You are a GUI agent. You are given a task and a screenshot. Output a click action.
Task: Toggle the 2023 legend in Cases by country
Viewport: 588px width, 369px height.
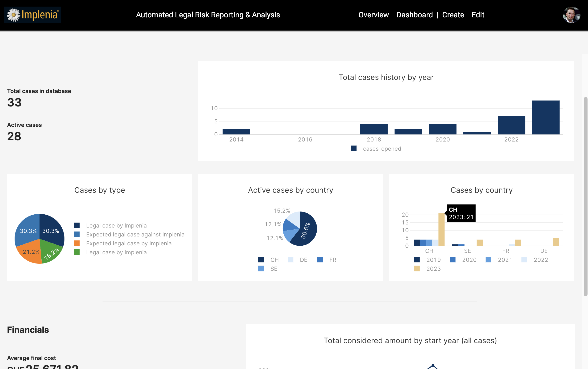click(x=433, y=269)
